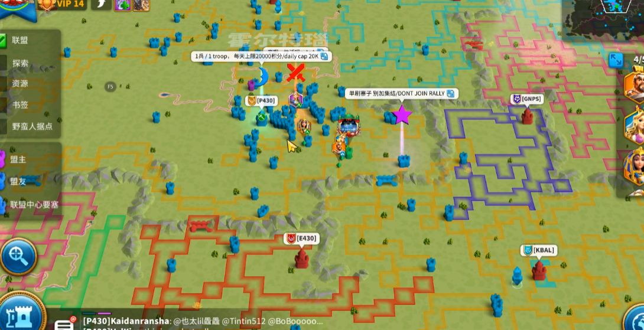Open the [GNPS] alliance label
The height and width of the screenshot is (330, 644).
tap(527, 99)
